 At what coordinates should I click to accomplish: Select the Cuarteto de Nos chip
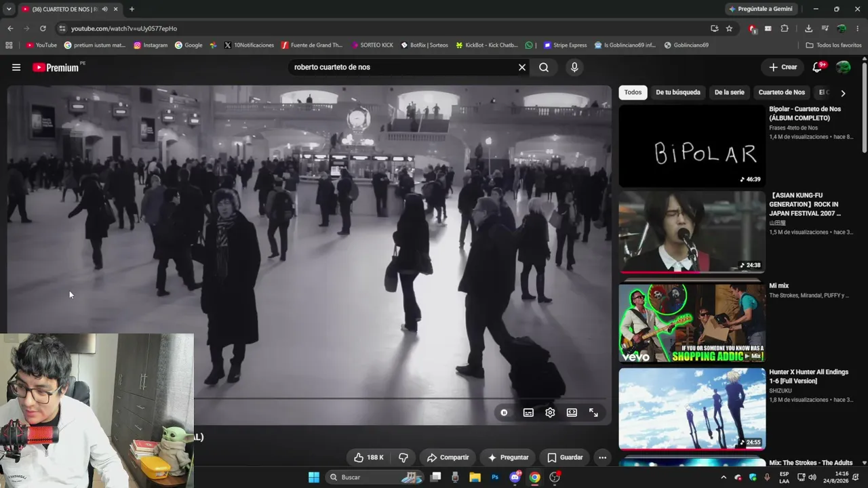pyautogui.click(x=782, y=92)
